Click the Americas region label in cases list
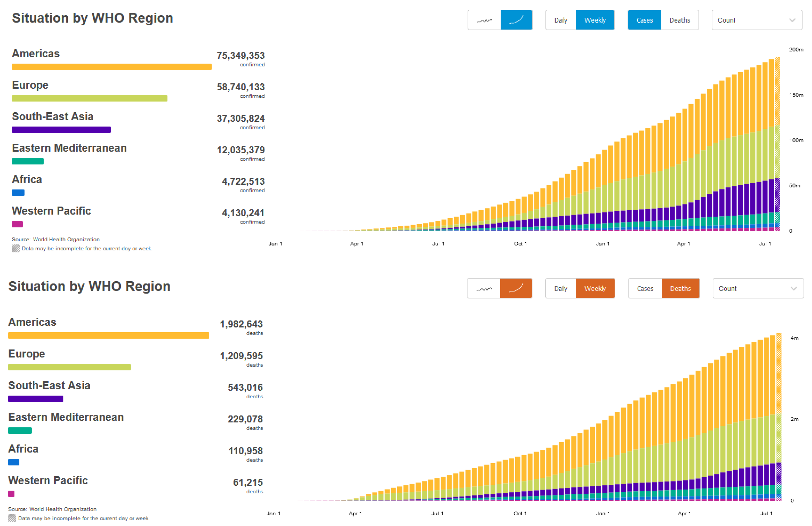Screen dimensions: 812x526 pyautogui.click(x=36, y=54)
